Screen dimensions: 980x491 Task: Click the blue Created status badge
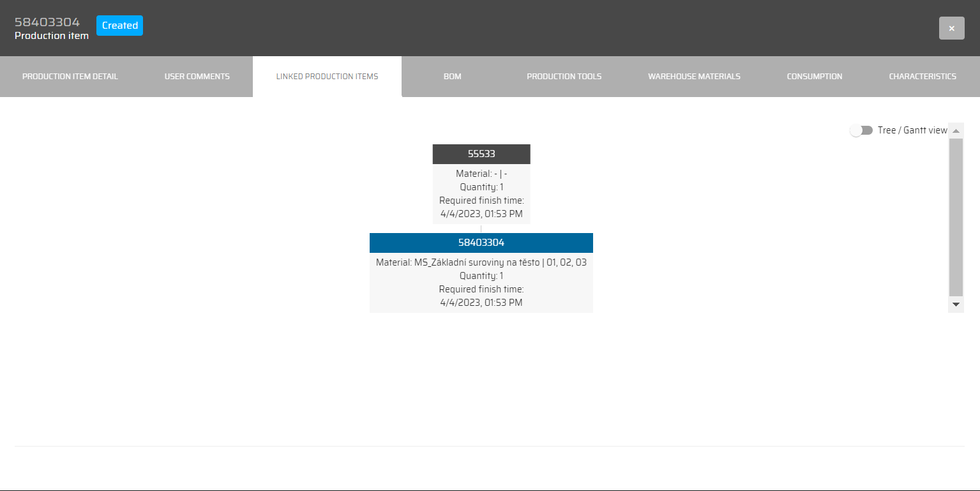pyautogui.click(x=119, y=26)
